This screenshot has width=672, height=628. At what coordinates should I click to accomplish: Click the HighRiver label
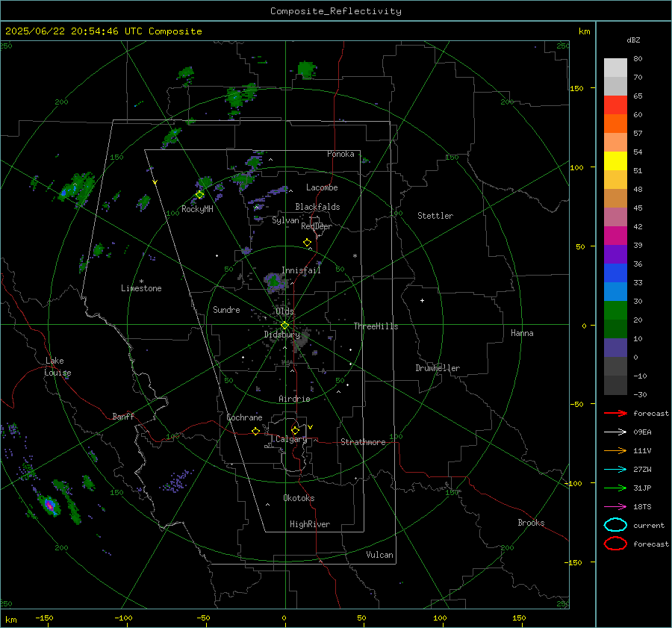(x=310, y=525)
